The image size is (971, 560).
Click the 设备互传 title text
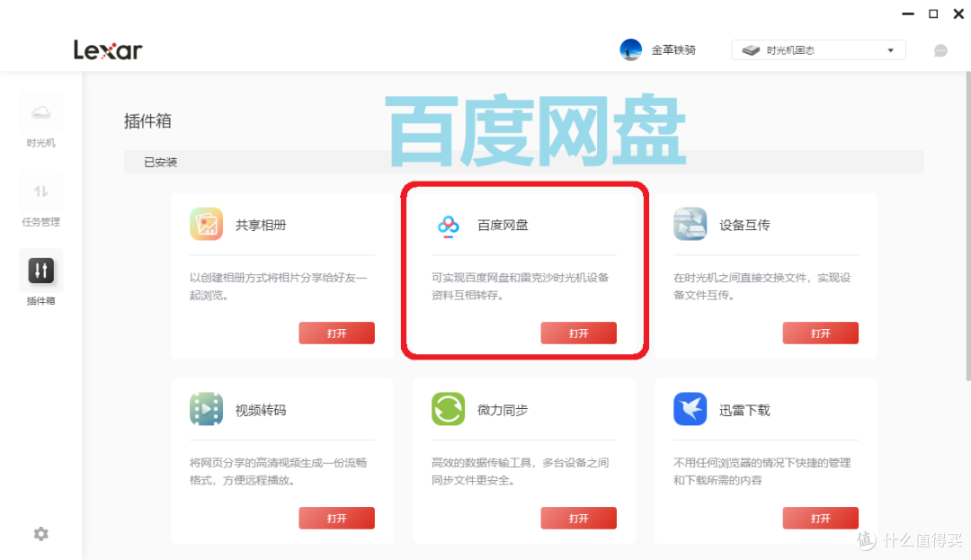[x=744, y=226]
